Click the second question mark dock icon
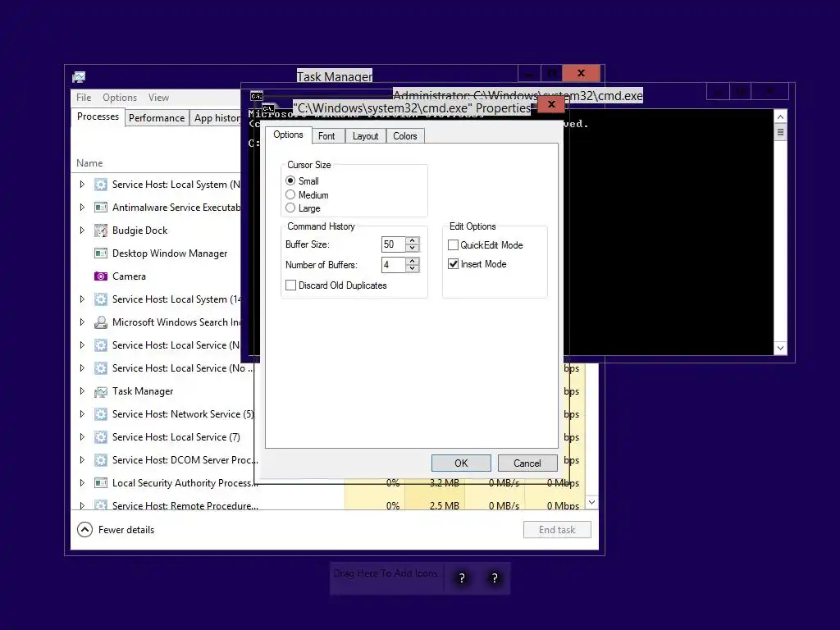This screenshot has width=840, height=630. pyautogui.click(x=495, y=578)
